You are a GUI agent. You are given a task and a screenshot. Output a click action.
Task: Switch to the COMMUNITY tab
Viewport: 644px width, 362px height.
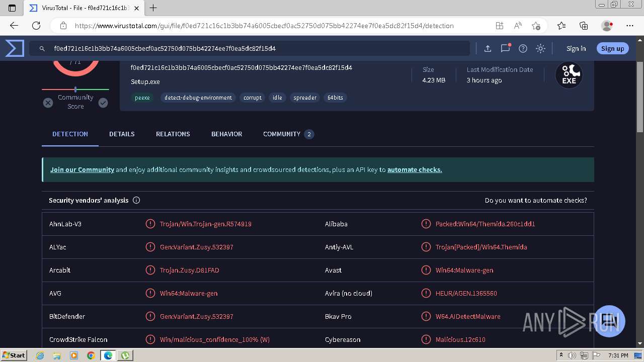288,134
